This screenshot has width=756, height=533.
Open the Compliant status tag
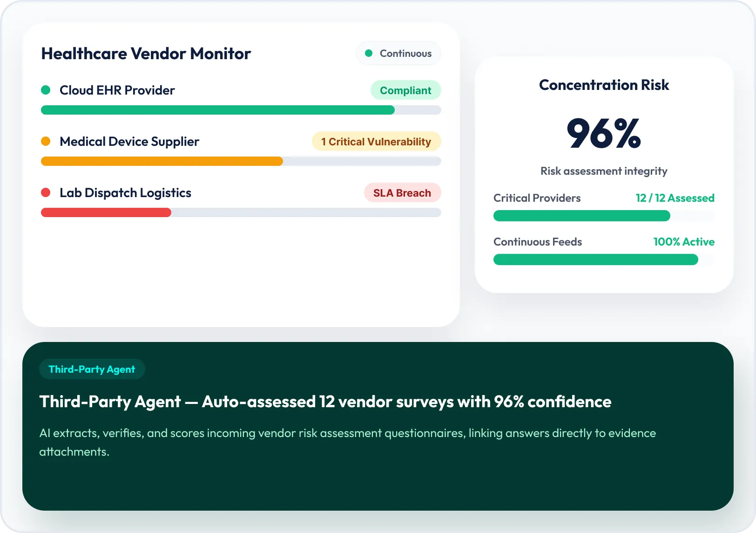(x=405, y=90)
